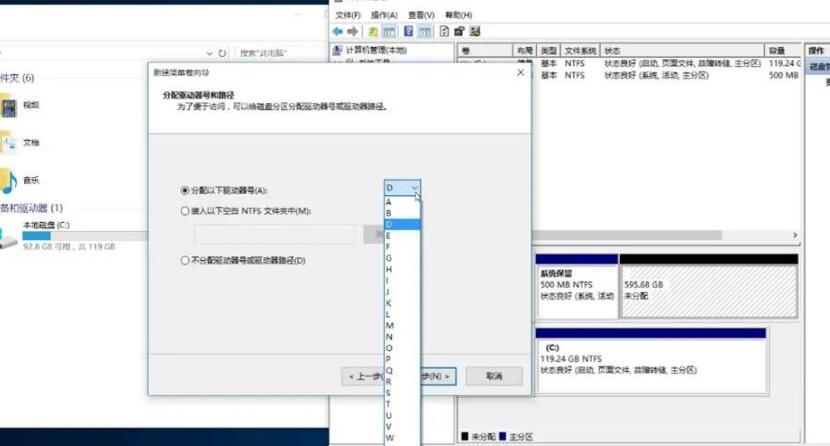Viewport: 830px width, 446px height.
Task: Select the 分配以下驱动器号(A) radio button
Action: [x=185, y=190]
